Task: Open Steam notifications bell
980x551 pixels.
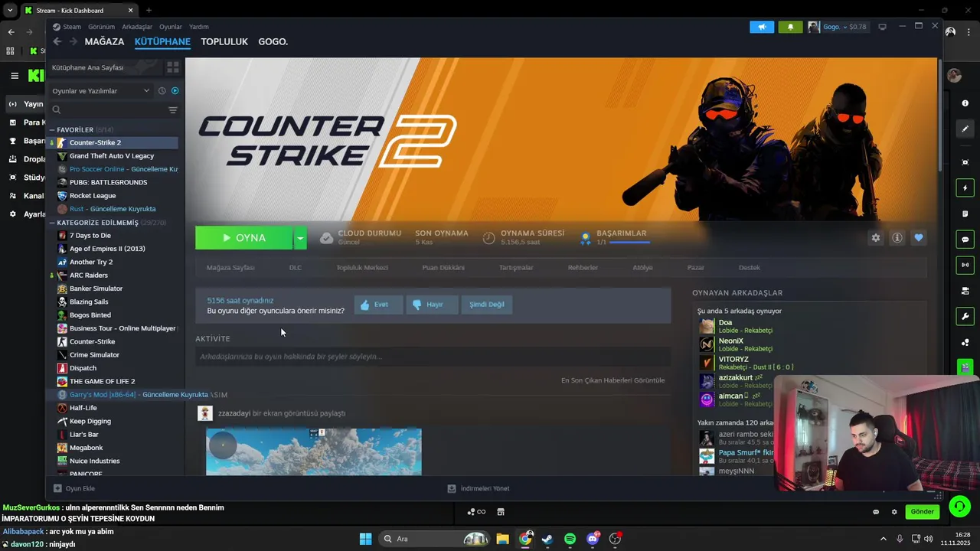Action: pyautogui.click(x=790, y=27)
